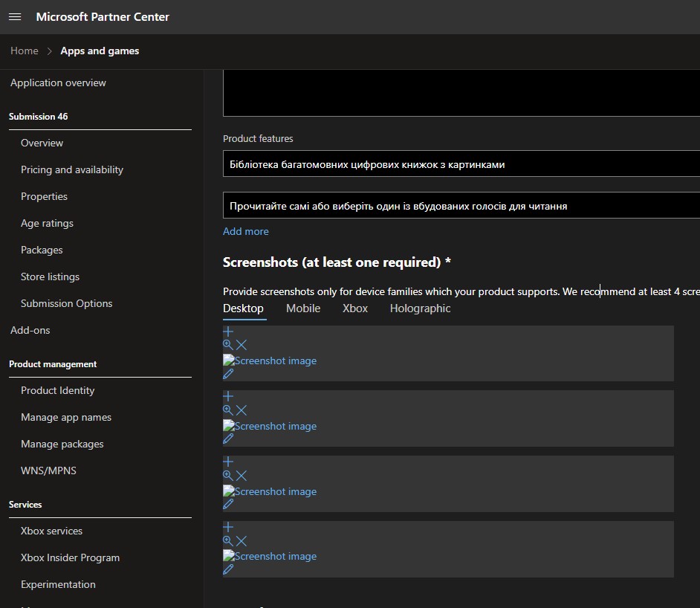Screen dimensions: 700x608
Task: Edit the fourth screenshot with pencil icon
Action: tap(228, 569)
